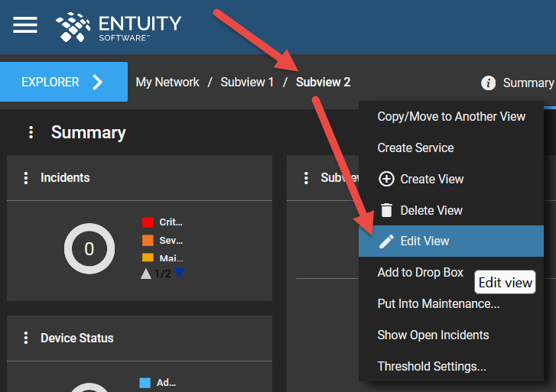
Task: Click the orange Severe legend swatch
Action: click(148, 240)
